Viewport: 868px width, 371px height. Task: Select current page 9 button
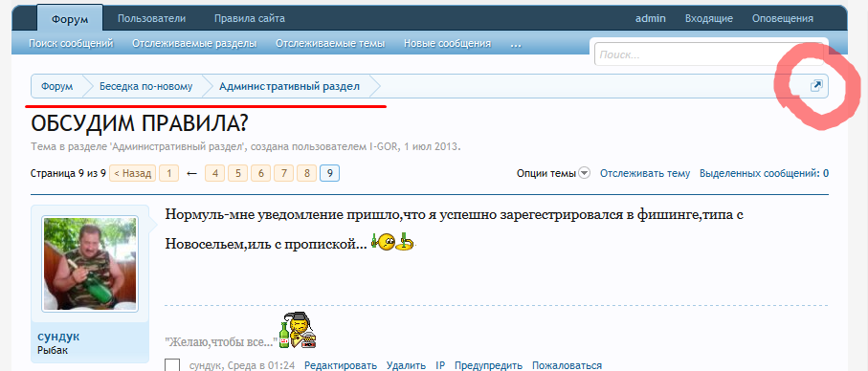point(329,174)
